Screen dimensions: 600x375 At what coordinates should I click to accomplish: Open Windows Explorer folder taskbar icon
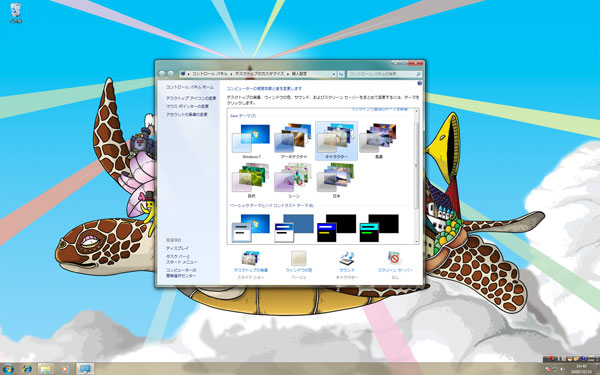(45, 369)
